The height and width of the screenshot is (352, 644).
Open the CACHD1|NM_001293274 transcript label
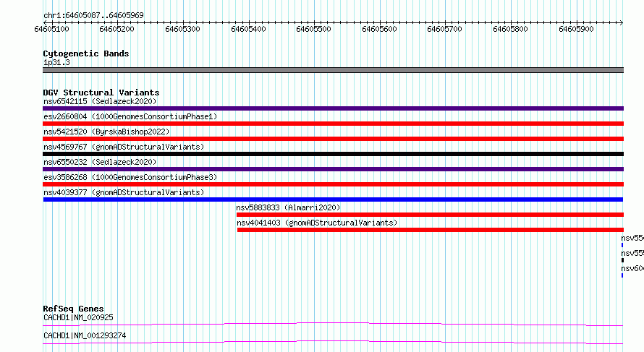click(x=85, y=335)
